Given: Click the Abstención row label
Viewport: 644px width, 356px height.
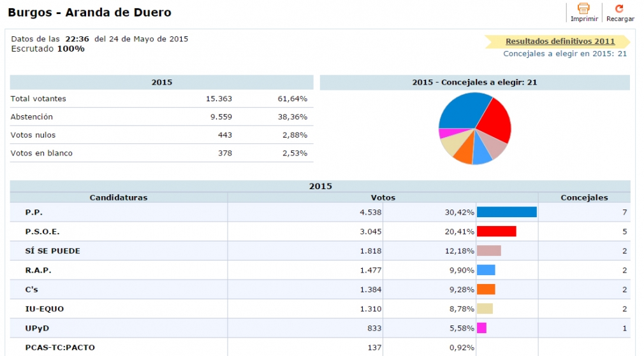Looking at the screenshot, I should tap(32, 117).
